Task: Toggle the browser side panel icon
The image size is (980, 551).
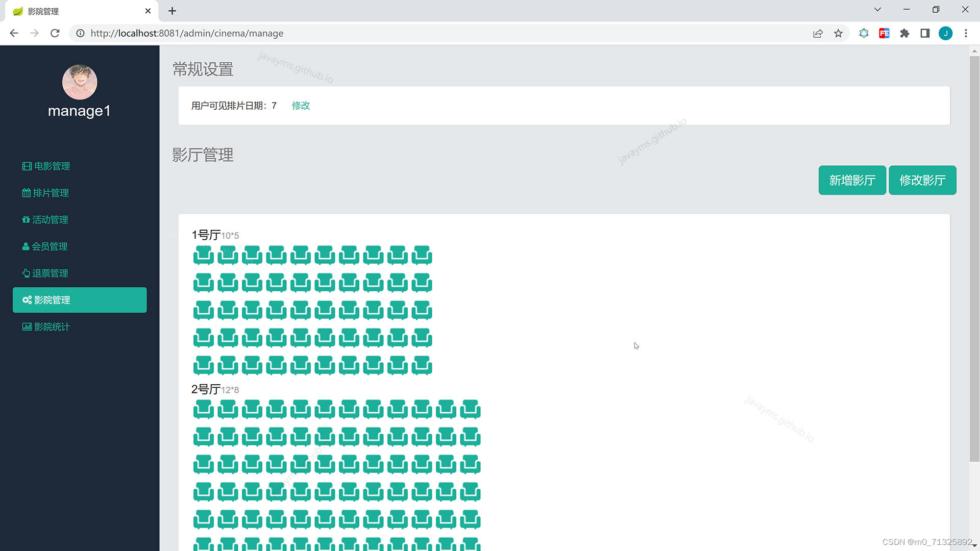Action: 925,33
